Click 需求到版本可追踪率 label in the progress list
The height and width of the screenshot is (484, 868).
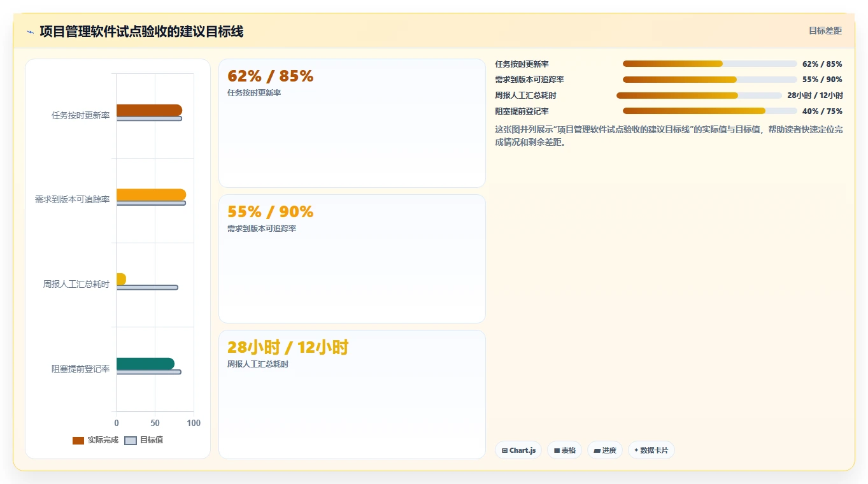[x=530, y=80]
